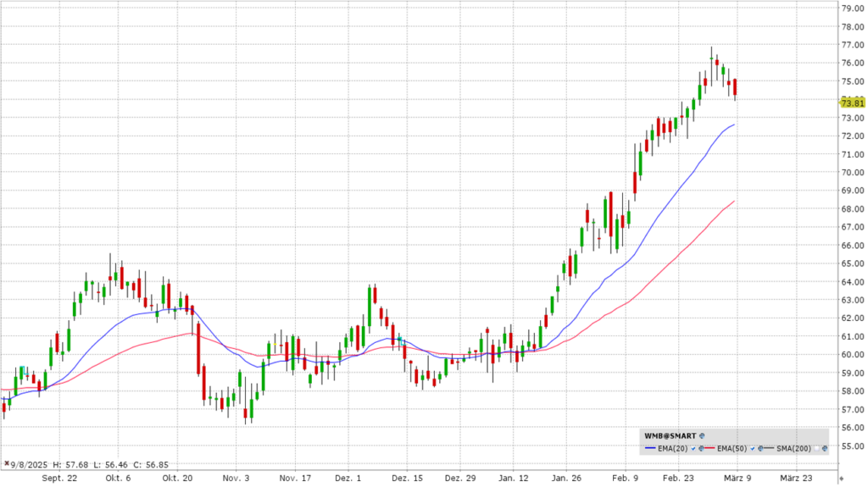Select the Okt. 6 time axis label
868x487 pixels.
coord(118,477)
